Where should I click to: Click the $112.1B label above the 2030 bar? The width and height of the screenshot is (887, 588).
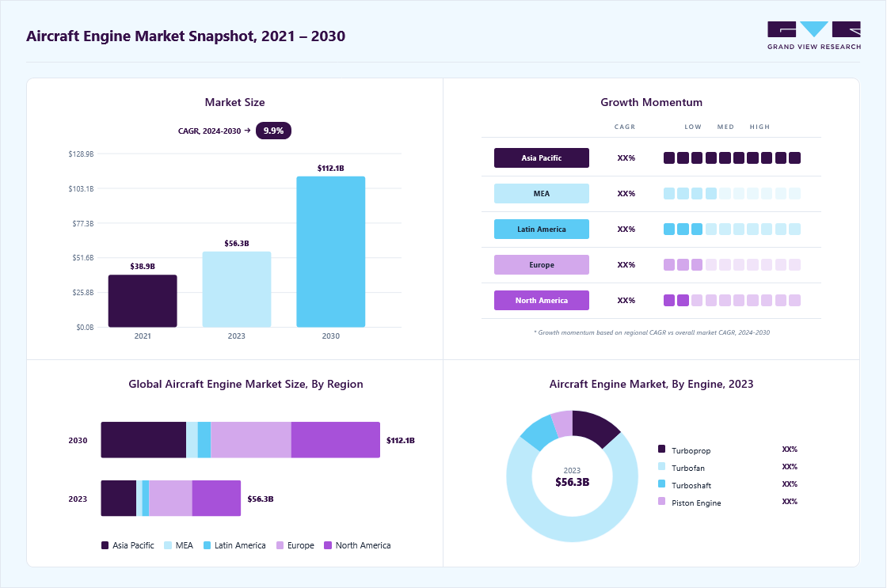pos(331,168)
